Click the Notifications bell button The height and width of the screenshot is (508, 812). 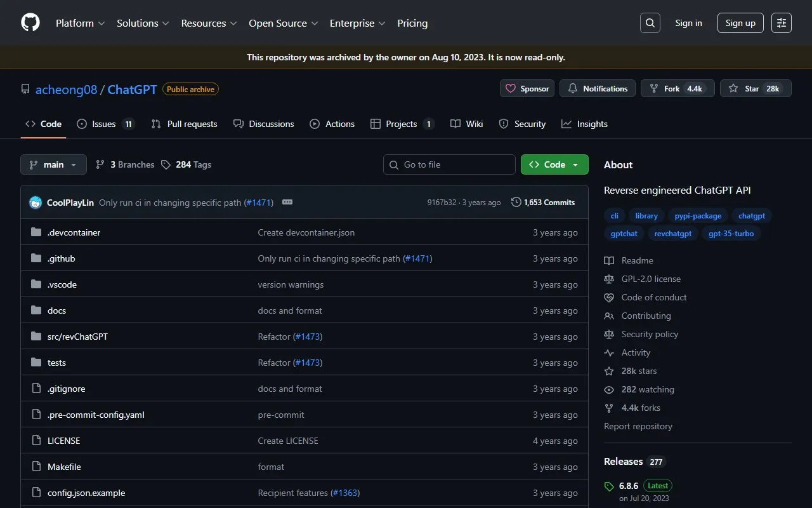(x=598, y=88)
